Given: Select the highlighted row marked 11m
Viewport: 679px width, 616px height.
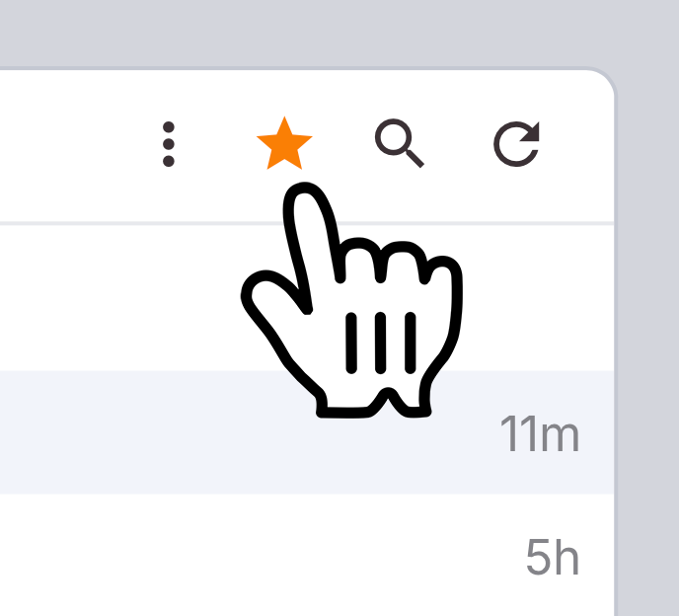Looking at the screenshot, I should 307,432.
